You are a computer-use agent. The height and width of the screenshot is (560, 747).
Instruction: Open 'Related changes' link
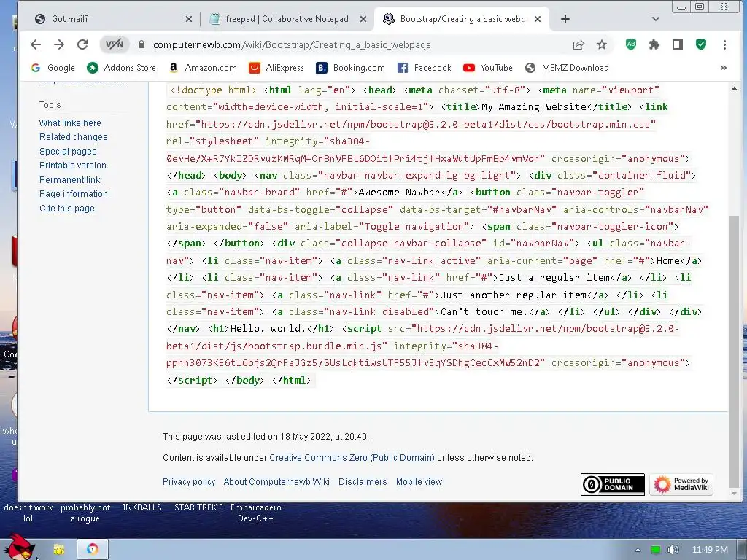tap(74, 136)
